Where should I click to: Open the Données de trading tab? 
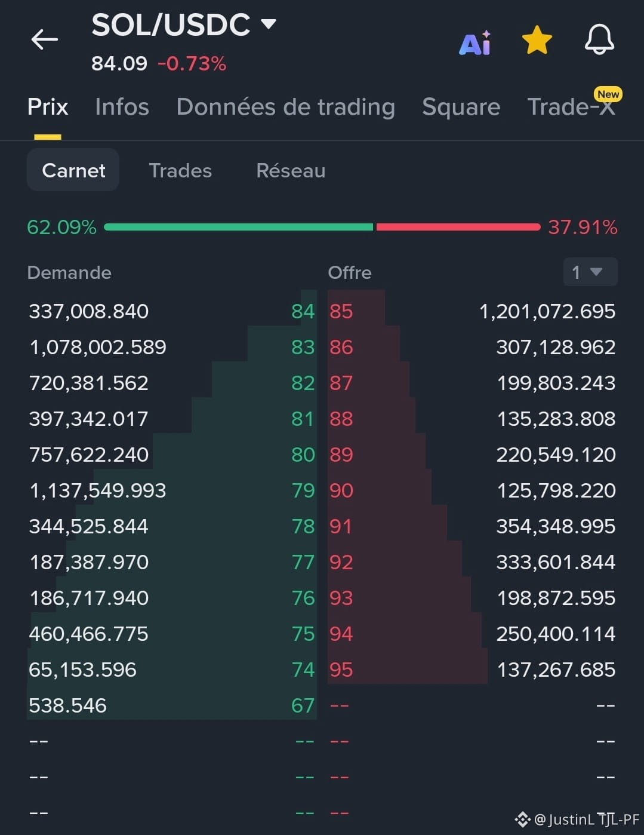pyautogui.click(x=286, y=107)
